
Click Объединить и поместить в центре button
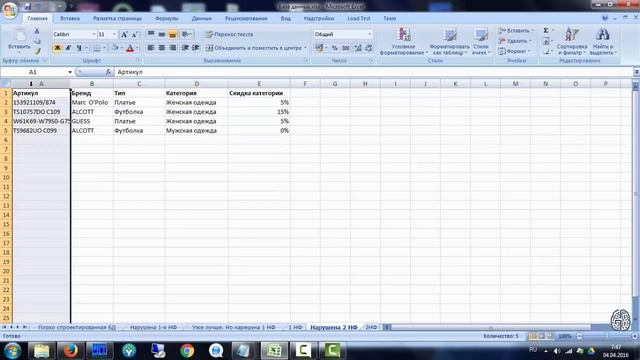coord(253,48)
